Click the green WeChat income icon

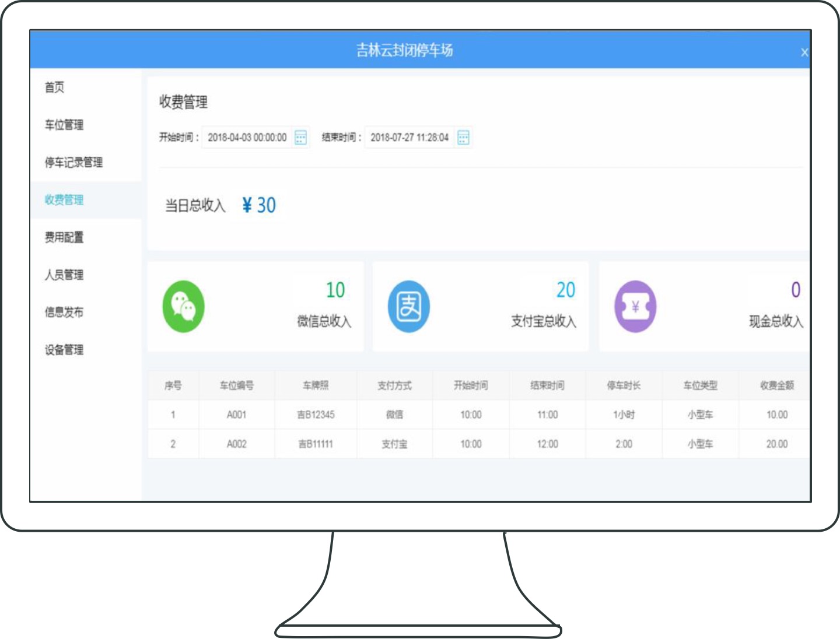[183, 307]
